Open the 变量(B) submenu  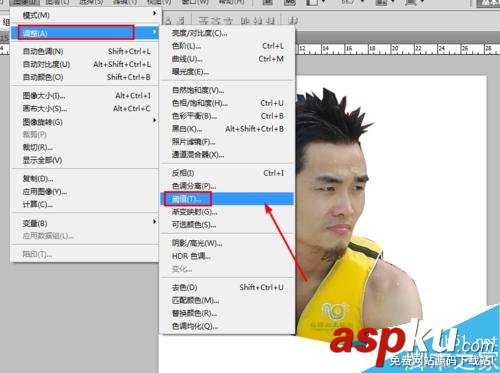[85, 223]
